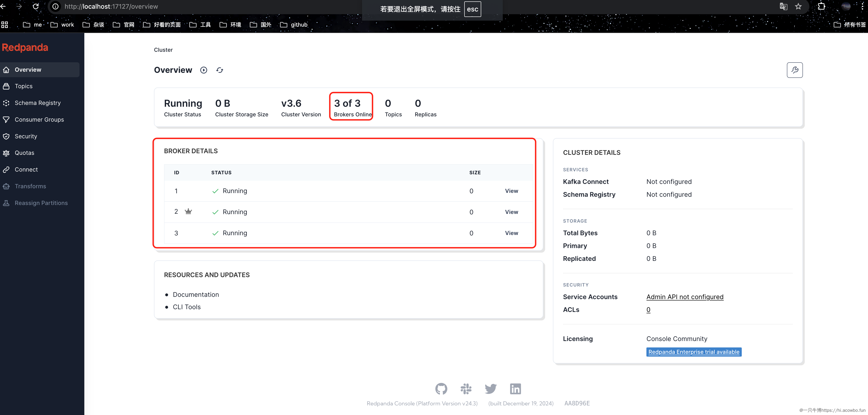Click the SIZE column header

coord(475,173)
